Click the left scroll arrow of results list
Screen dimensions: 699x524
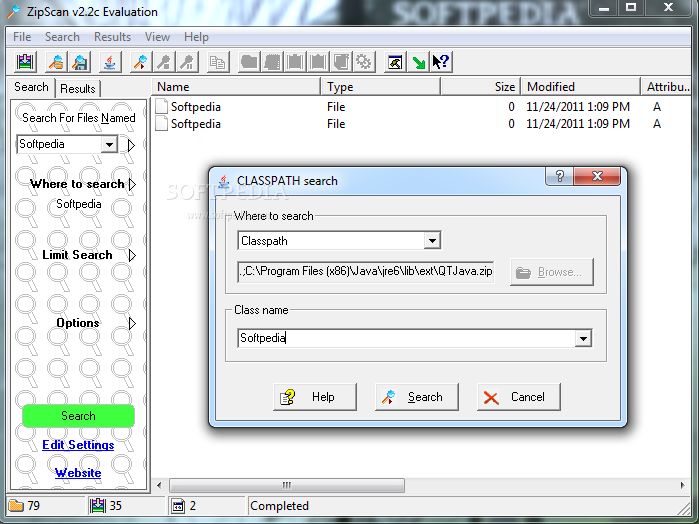pyautogui.click(x=159, y=485)
